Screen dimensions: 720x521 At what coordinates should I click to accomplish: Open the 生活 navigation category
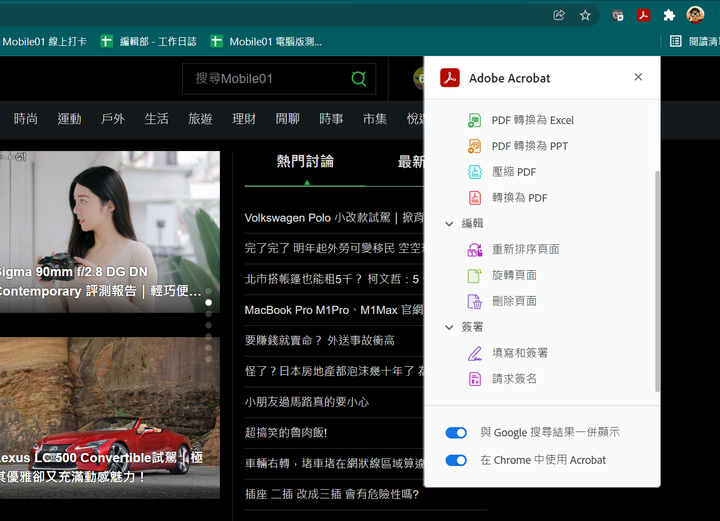tap(157, 119)
